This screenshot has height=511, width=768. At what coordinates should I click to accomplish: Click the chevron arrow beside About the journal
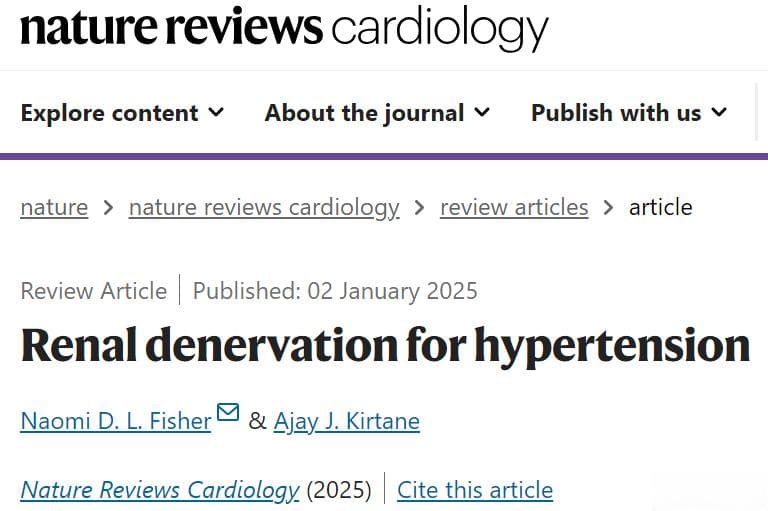tap(482, 112)
